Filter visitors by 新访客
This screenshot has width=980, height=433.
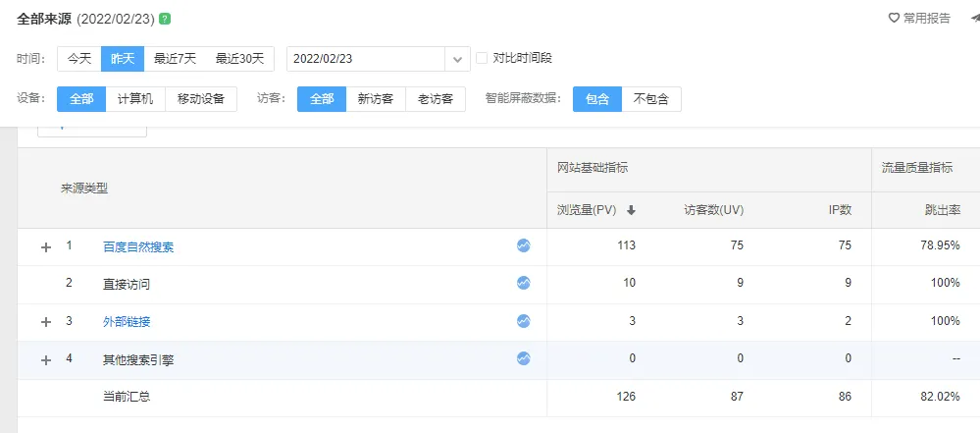(x=376, y=99)
